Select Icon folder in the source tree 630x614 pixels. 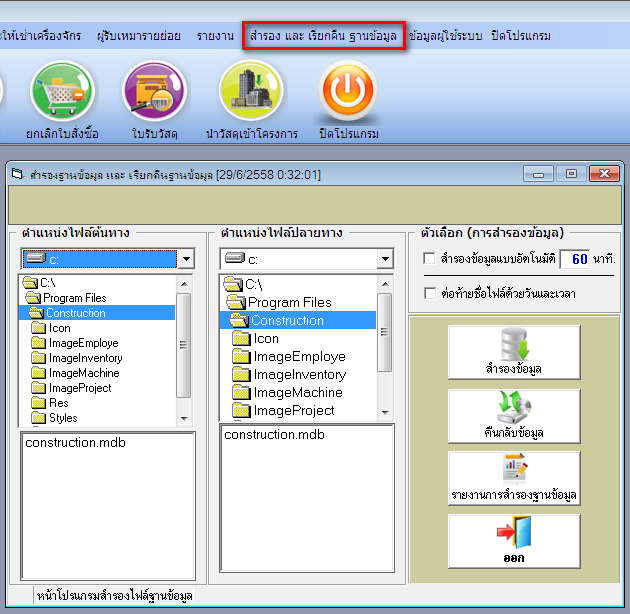pos(51,328)
